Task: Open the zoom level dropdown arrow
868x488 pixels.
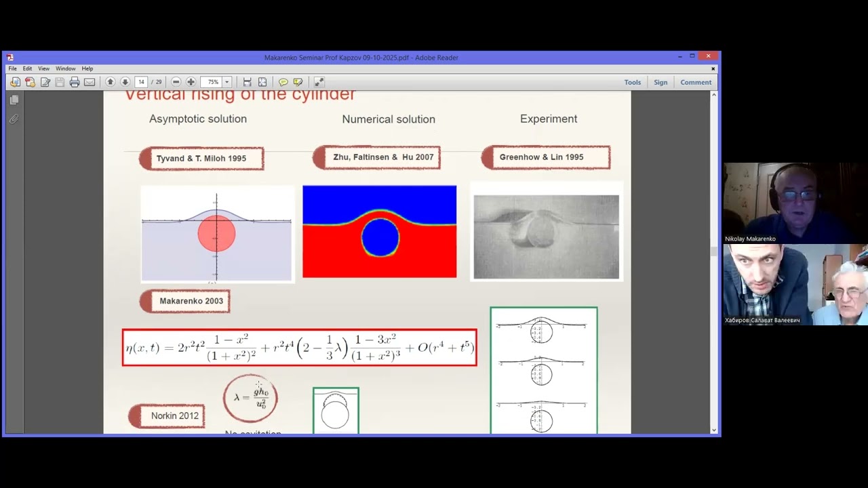Action: tap(227, 82)
